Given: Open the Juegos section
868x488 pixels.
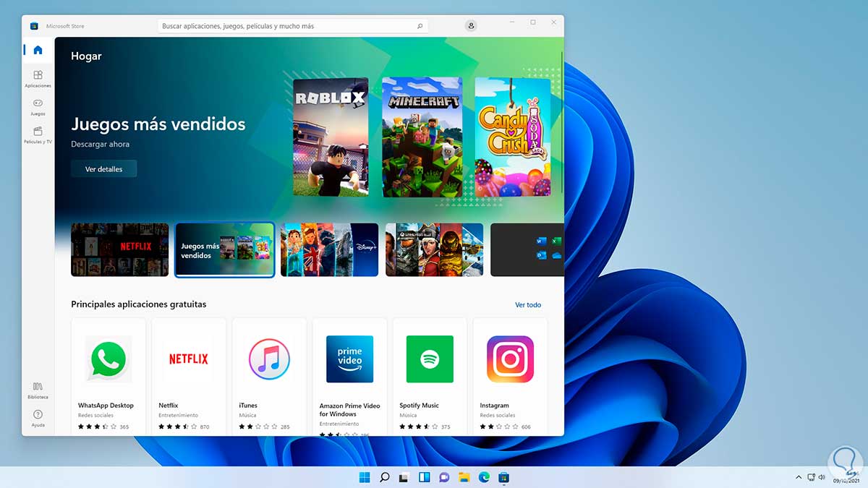Looking at the screenshot, I should (38, 107).
